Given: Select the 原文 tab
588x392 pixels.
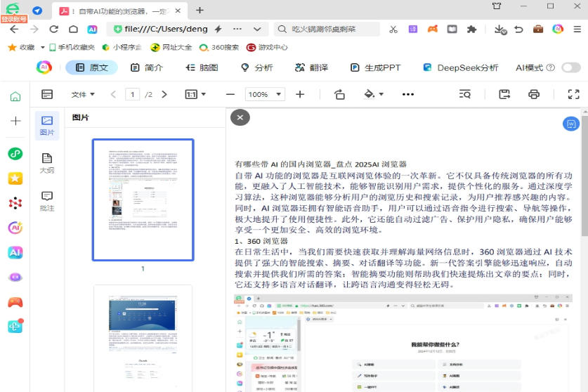Looking at the screenshot, I should click(92, 67).
